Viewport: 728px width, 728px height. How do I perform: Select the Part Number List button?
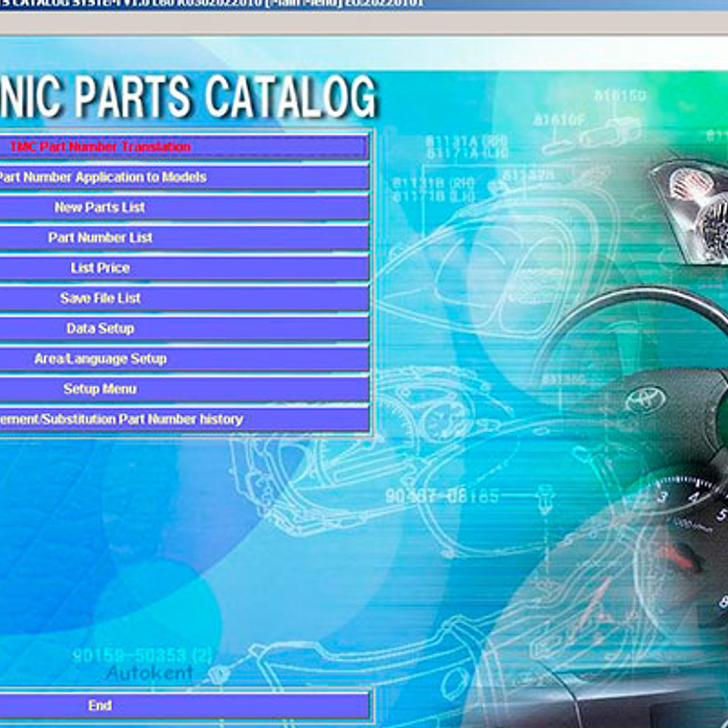point(184,238)
